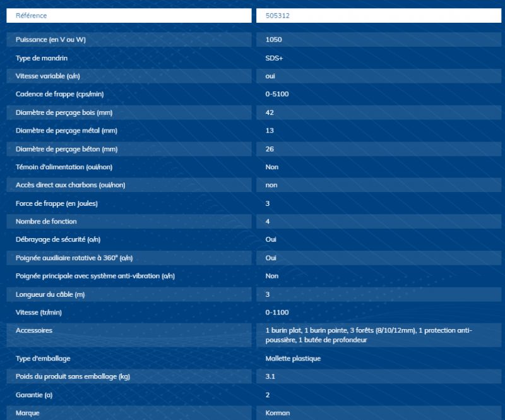
Task: Click the Puissance (en V ou W) row
Action: pyautogui.click(x=52, y=40)
